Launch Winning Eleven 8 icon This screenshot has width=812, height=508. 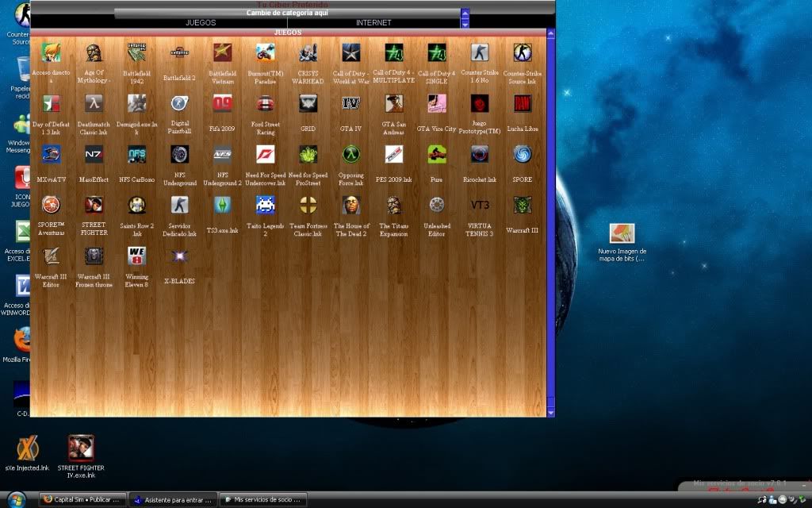click(136, 256)
